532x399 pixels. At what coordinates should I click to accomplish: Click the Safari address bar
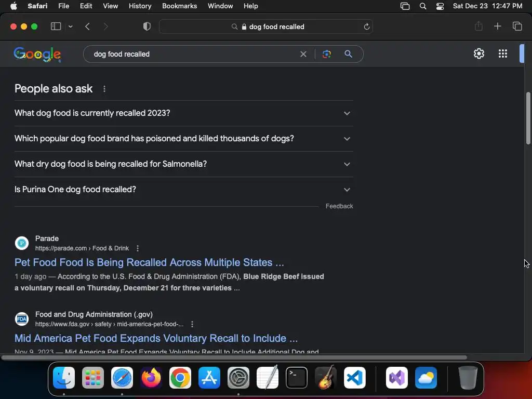(x=265, y=26)
